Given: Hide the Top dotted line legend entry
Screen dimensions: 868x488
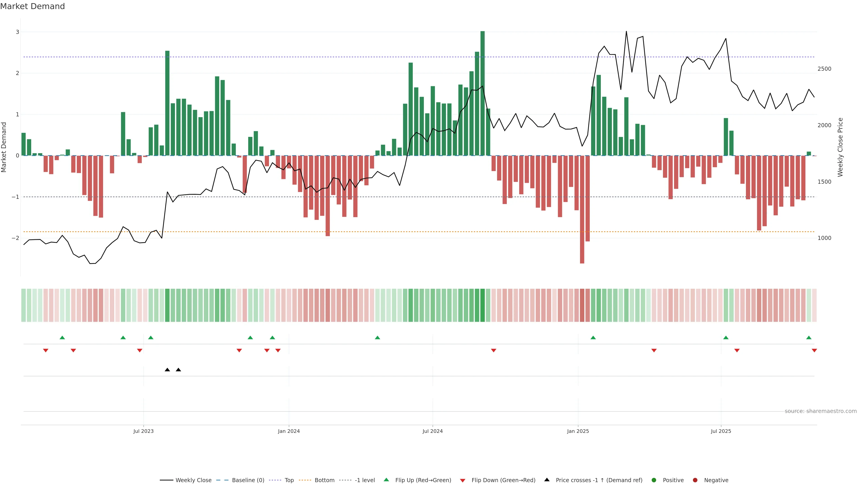Looking at the screenshot, I should click(x=289, y=480).
